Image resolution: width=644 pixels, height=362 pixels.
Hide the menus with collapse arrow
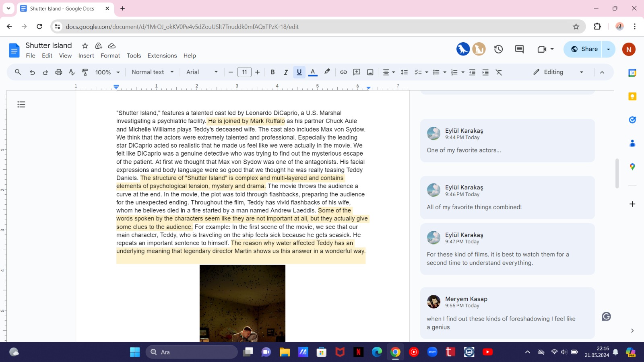click(x=602, y=72)
